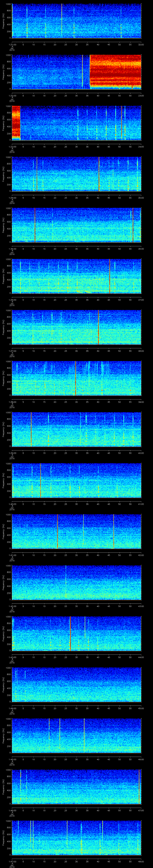Viewport: 153px width, 868px height.
Task: Open the spectrogram panel starting at 1:42:00
Action: point(76,582)
